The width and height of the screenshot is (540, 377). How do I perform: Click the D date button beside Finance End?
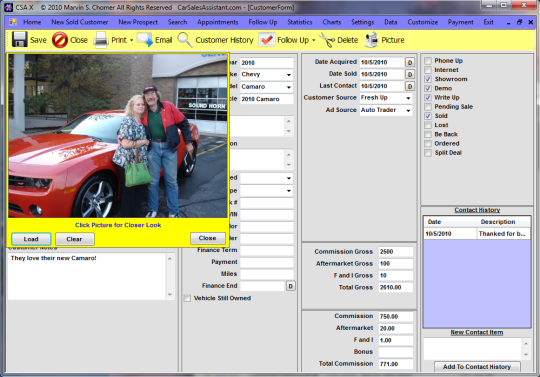(290, 286)
